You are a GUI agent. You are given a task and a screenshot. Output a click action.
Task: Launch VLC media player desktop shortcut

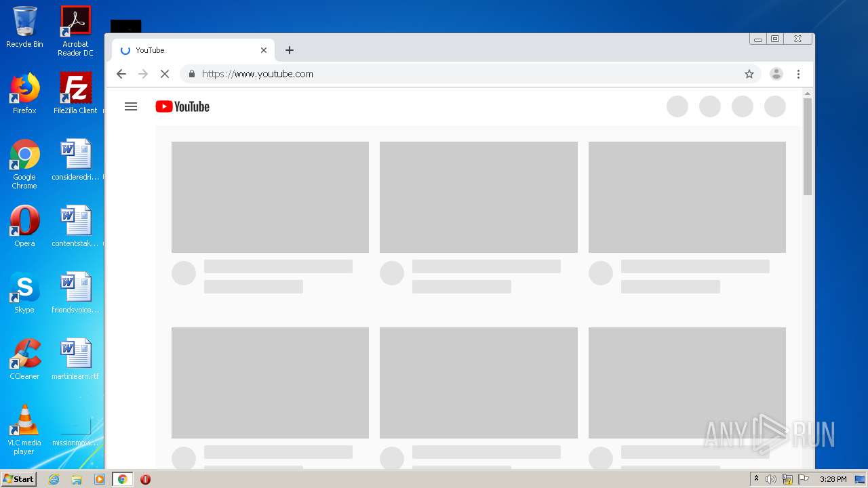(24, 430)
